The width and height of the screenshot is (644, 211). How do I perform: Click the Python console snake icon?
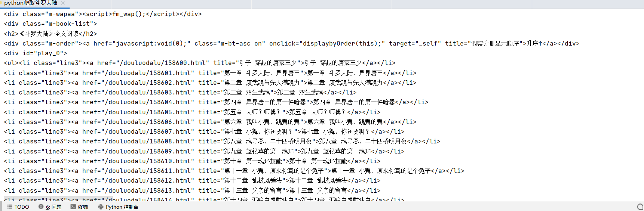coord(101,207)
